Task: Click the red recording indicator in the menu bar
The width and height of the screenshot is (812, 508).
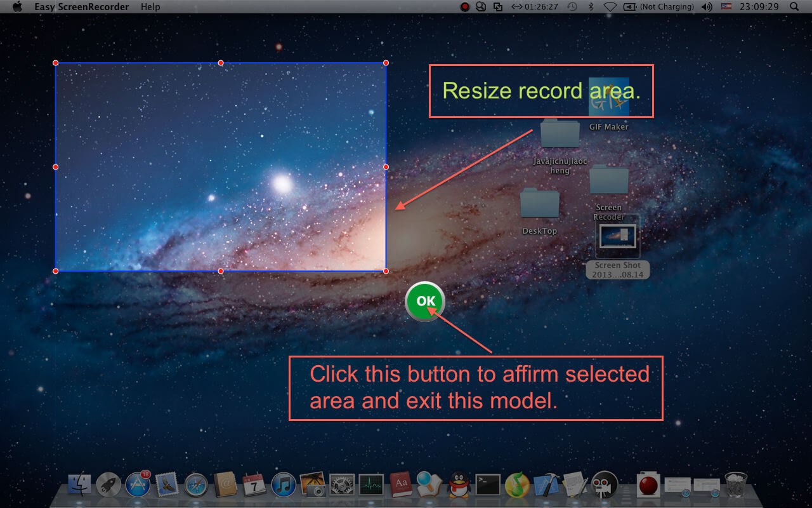Action: pyautogui.click(x=464, y=6)
